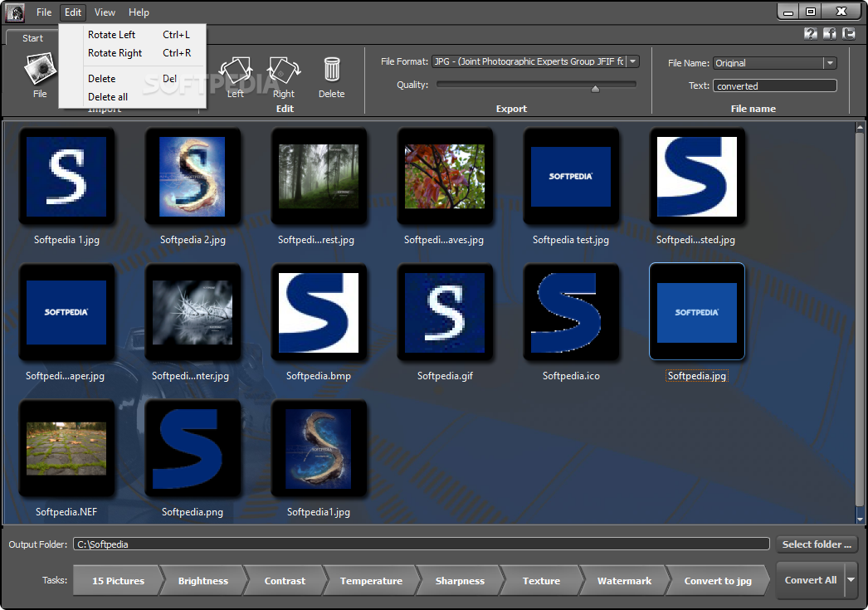868x610 pixels.
Task: Open the Brightness task step
Action: [x=203, y=581]
